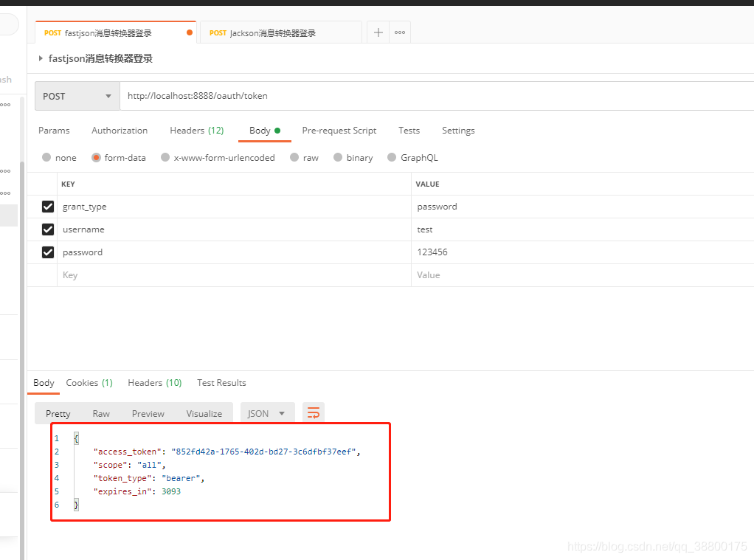Click the grant_type value 'password' cell
This screenshot has height=560, width=754.
582,207
